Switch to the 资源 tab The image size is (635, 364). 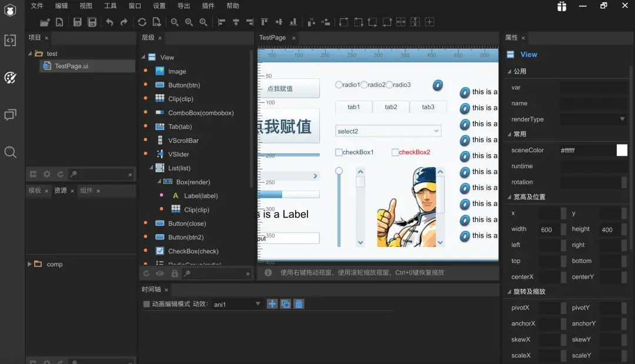[61, 191]
